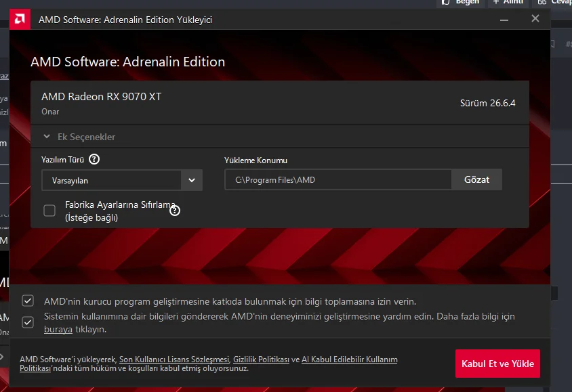Minimize the AMD installer window
Viewport: 572px width, 392px height.
pyautogui.click(x=504, y=20)
